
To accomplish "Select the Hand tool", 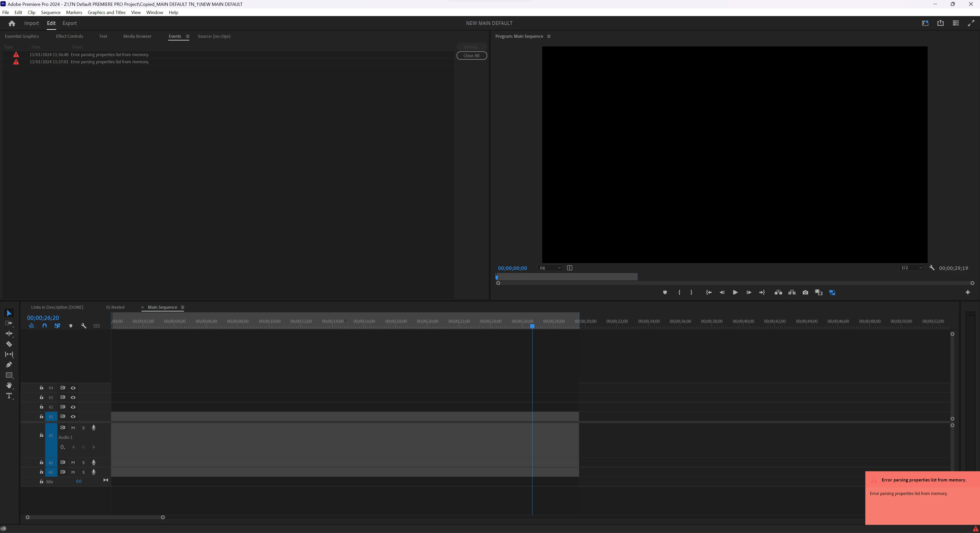I will [x=9, y=386].
